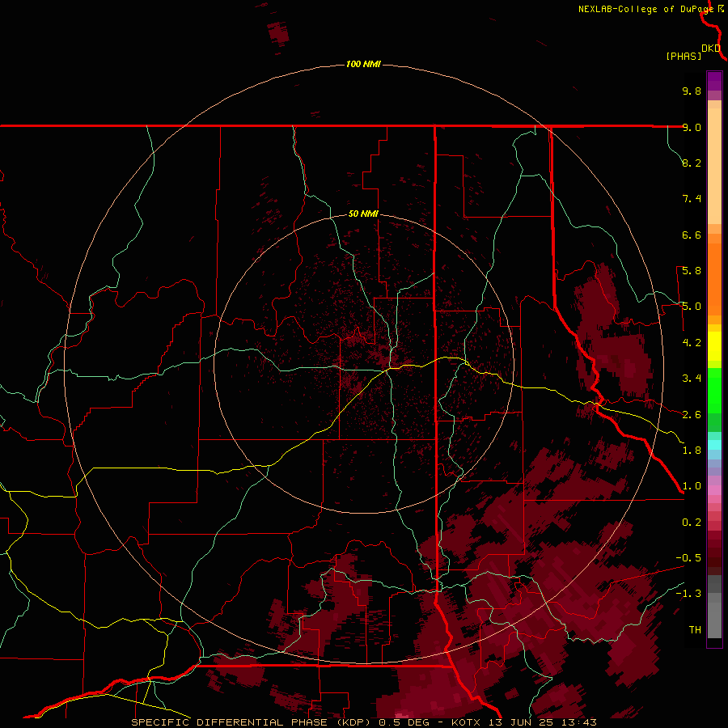Click the 2.6 scale label
The image size is (728, 728).
click(x=692, y=415)
